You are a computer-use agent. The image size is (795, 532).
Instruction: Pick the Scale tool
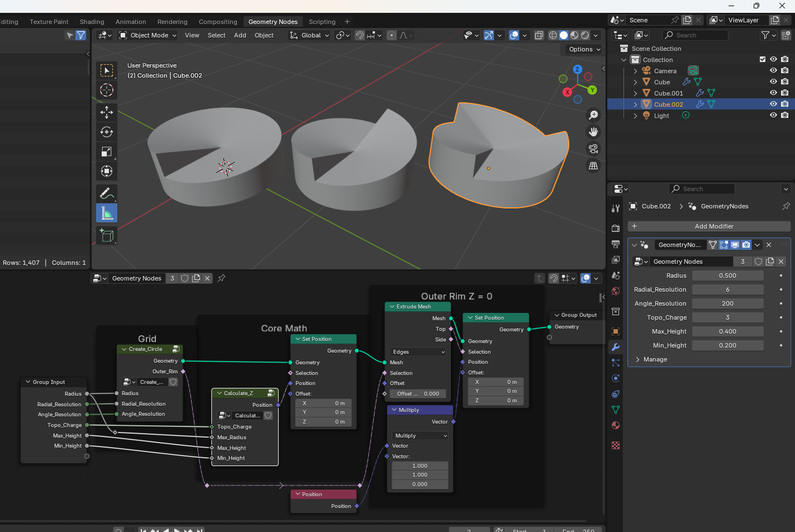tap(106, 151)
